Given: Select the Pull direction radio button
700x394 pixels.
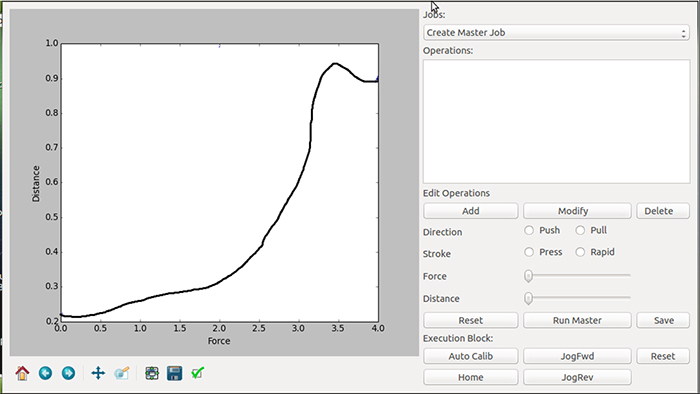Looking at the screenshot, I should (580, 230).
